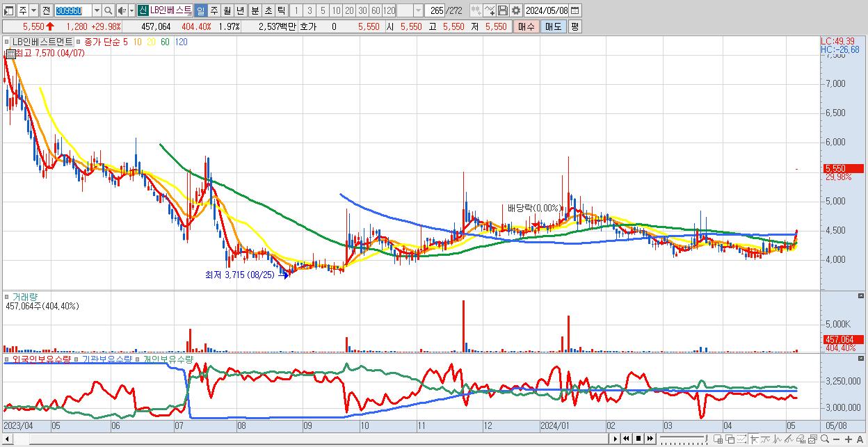Click the fast-forward button in bottom bar

tap(650, 439)
